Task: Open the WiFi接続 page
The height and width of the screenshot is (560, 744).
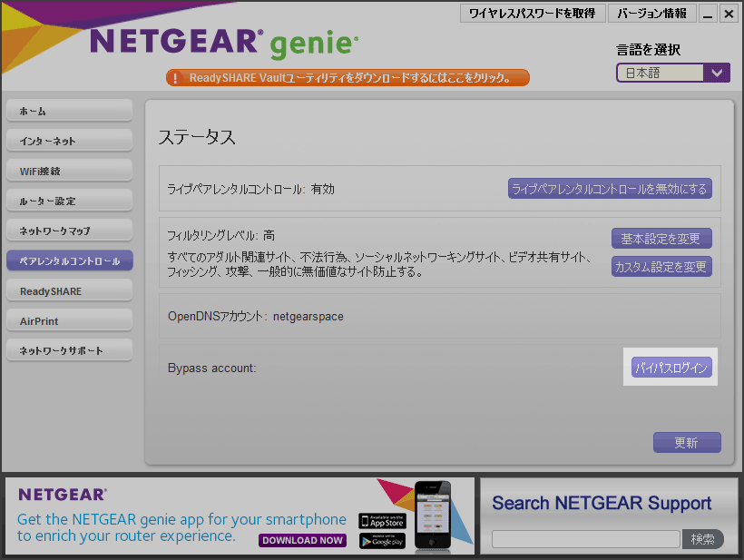Action: [x=69, y=171]
